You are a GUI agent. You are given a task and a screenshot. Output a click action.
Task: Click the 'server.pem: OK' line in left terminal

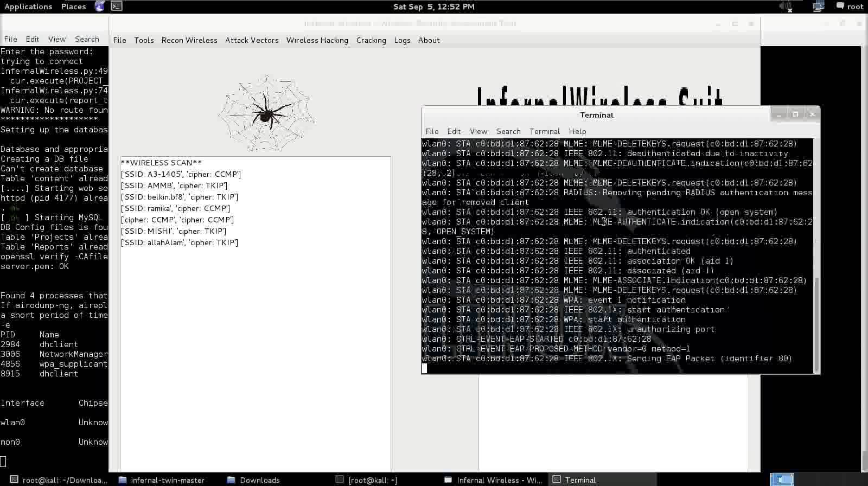[35, 266]
